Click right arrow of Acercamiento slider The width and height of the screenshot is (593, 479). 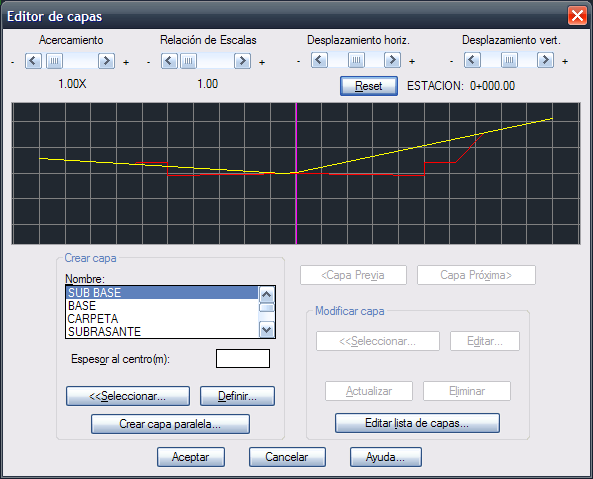click(x=107, y=61)
